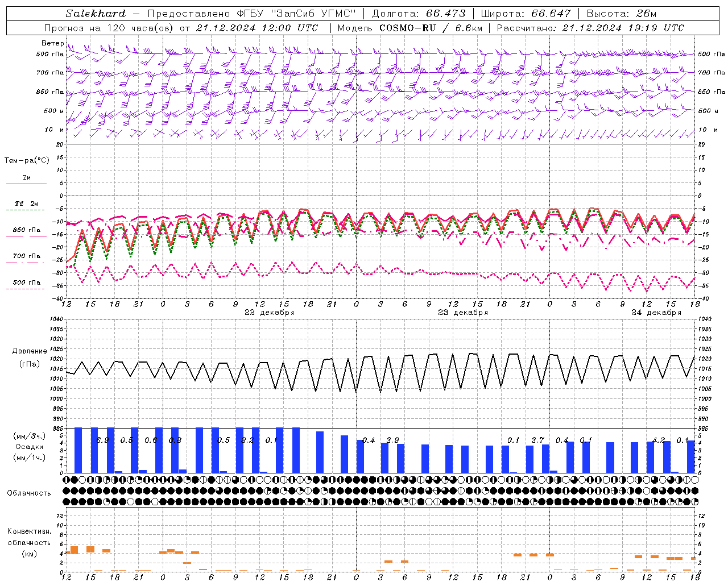This screenshot has height=582, width=728.
Task: Click the Широта: 66.647 value
Action: (x=526, y=14)
